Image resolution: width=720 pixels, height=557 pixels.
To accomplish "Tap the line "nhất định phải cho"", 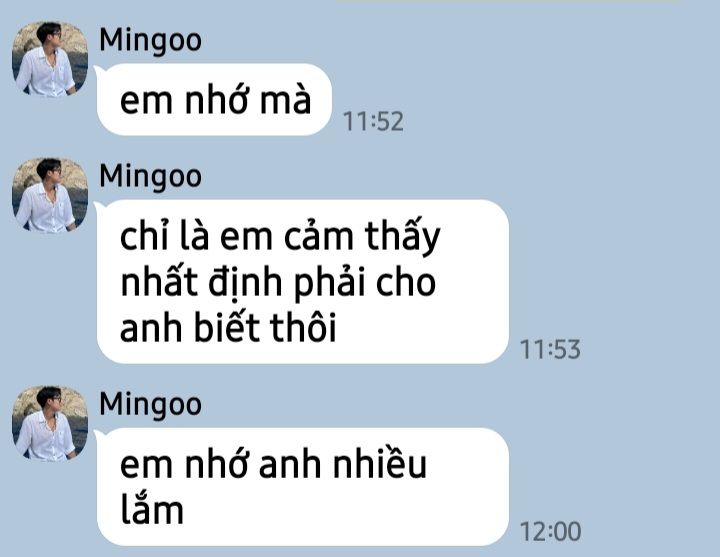I will (x=278, y=283).
